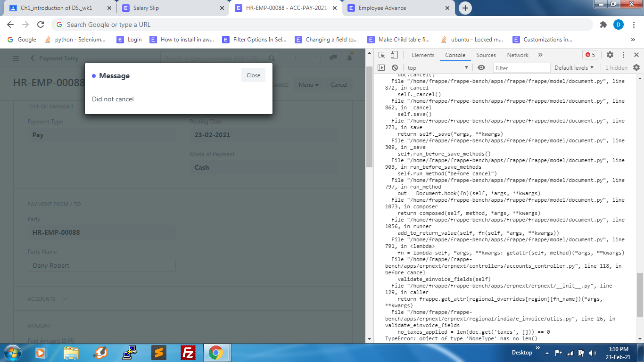644x362 pixels.
Task: Clear the console output
Action: 395,67
